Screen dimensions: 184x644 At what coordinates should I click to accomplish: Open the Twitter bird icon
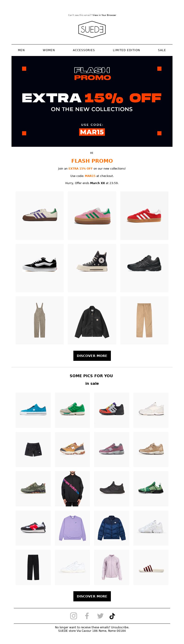pos(100,616)
